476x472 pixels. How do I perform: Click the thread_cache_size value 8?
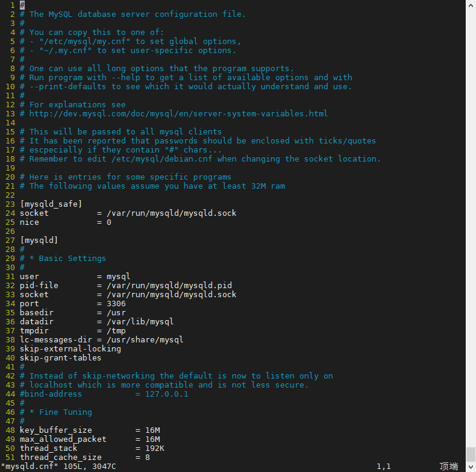click(x=148, y=458)
